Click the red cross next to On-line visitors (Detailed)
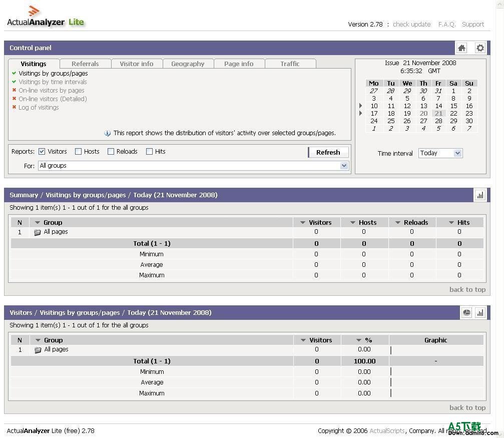Screen dimensions: 504x438 tap(14, 99)
